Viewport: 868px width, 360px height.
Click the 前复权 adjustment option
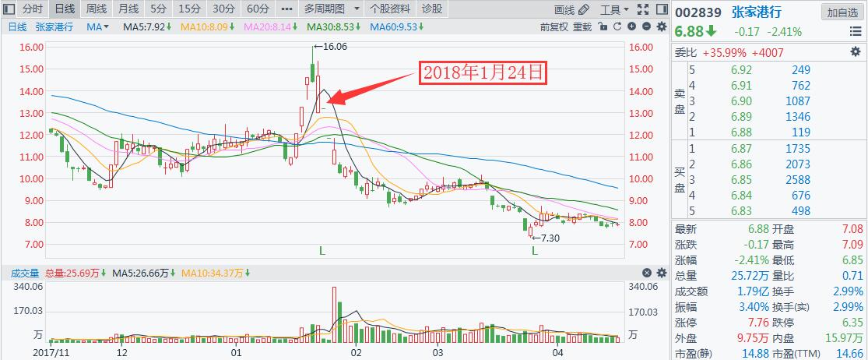tap(554, 26)
